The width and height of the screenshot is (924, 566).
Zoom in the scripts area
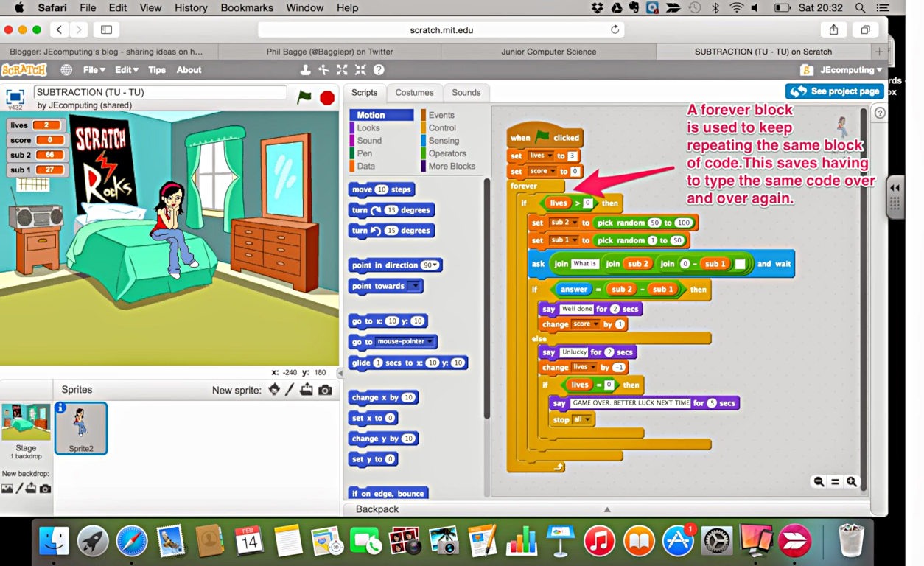pos(852,481)
